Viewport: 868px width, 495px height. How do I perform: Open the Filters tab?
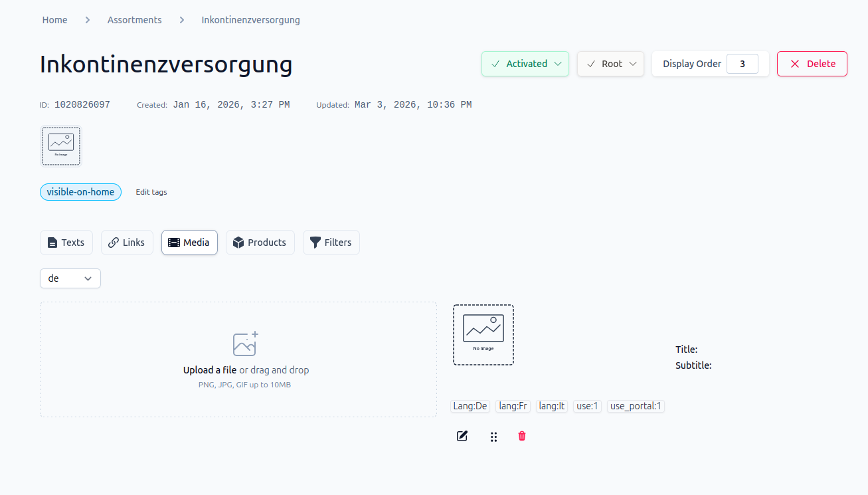pyautogui.click(x=331, y=243)
